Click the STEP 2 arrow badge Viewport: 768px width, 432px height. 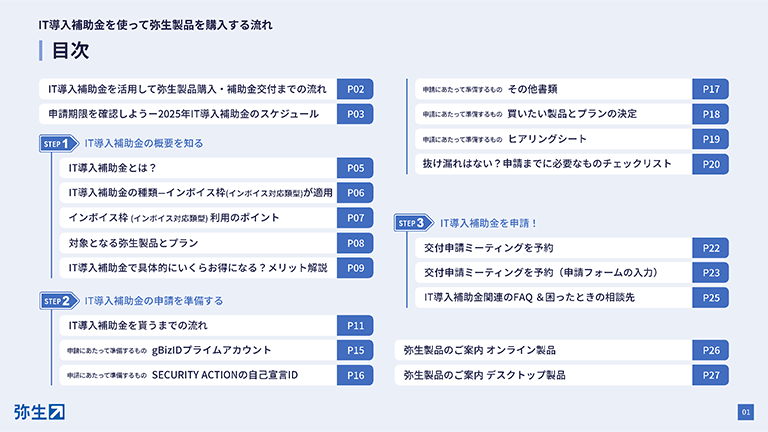(59, 301)
